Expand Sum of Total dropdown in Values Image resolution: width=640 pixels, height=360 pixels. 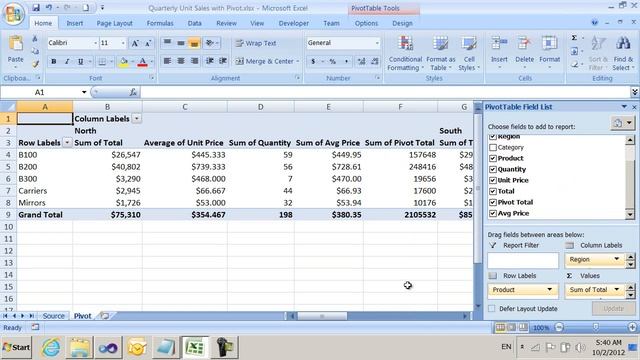click(616, 290)
